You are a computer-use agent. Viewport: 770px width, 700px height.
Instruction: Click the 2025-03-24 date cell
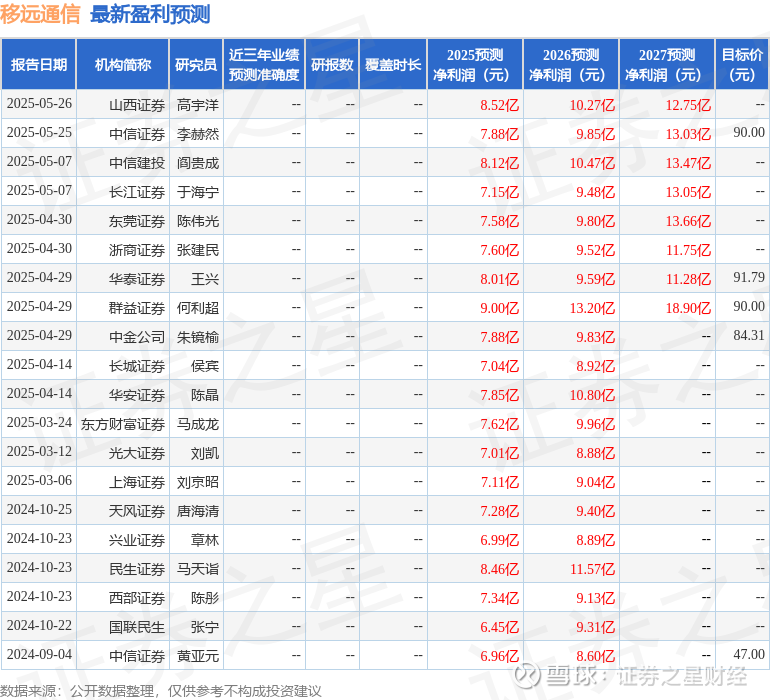39,422
